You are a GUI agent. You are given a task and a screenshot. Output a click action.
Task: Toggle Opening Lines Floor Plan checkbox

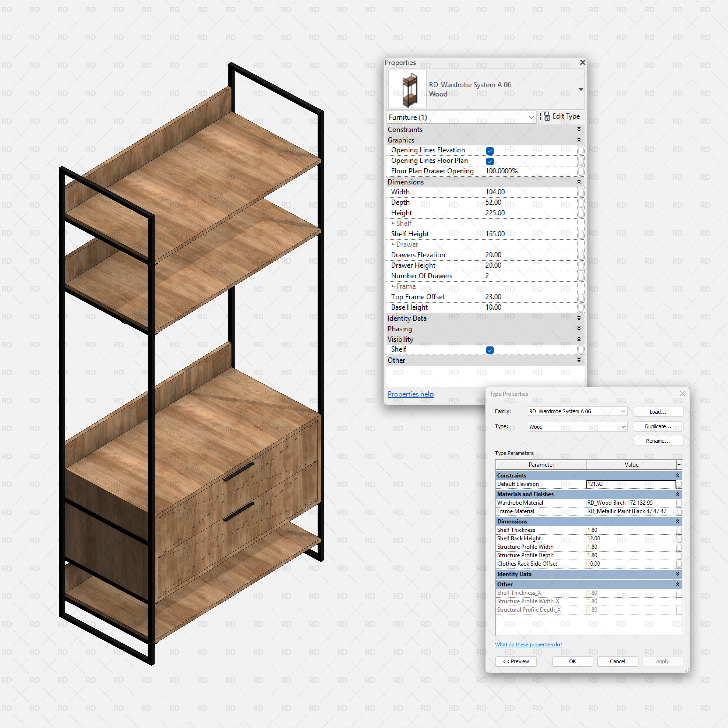pyautogui.click(x=490, y=161)
